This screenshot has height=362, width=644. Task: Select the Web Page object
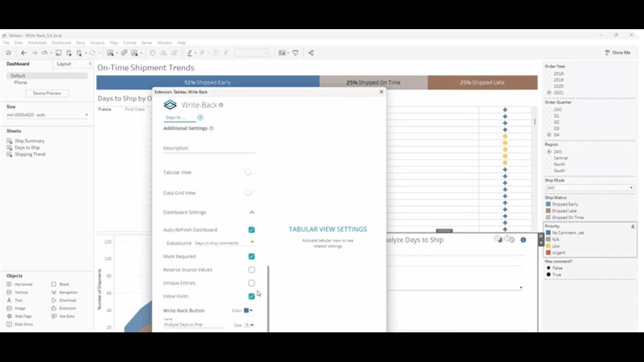pos(19,317)
